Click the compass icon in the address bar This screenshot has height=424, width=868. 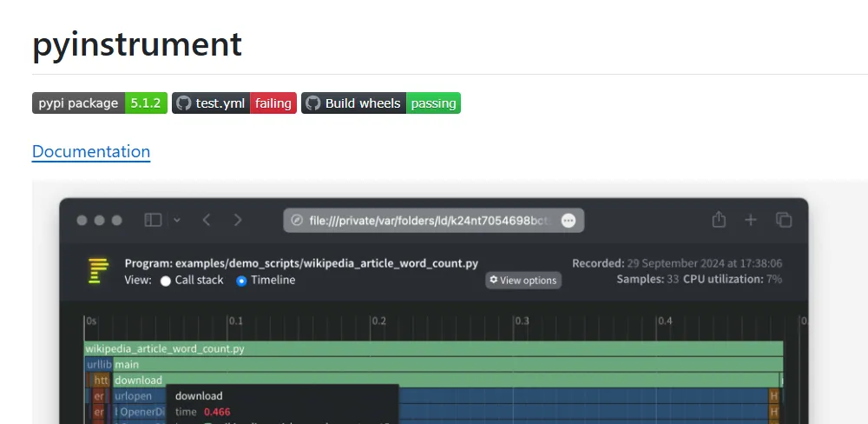pyautogui.click(x=297, y=221)
